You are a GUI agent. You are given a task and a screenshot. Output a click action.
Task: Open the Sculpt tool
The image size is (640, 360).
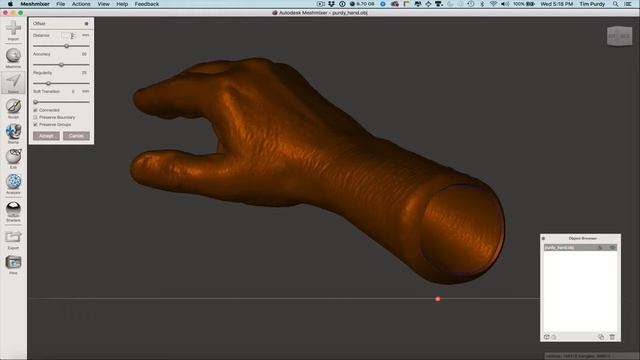pyautogui.click(x=13, y=108)
